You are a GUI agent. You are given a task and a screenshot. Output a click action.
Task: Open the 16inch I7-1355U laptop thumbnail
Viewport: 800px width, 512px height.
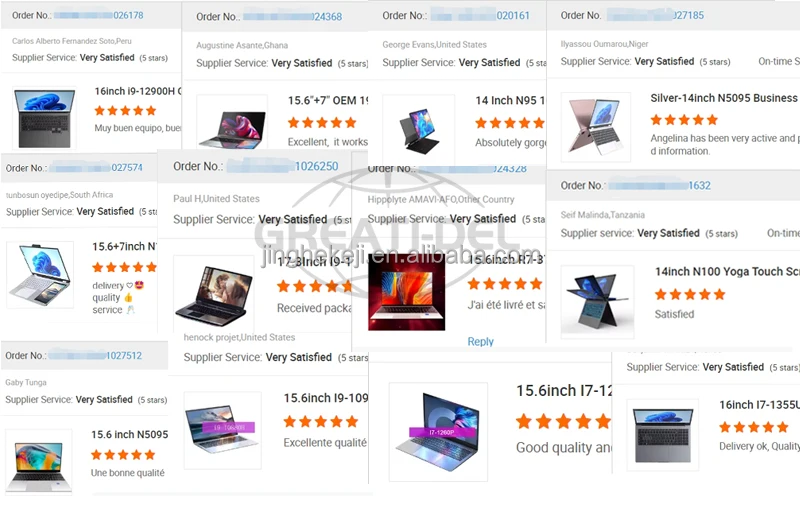pyautogui.click(x=663, y=435)
